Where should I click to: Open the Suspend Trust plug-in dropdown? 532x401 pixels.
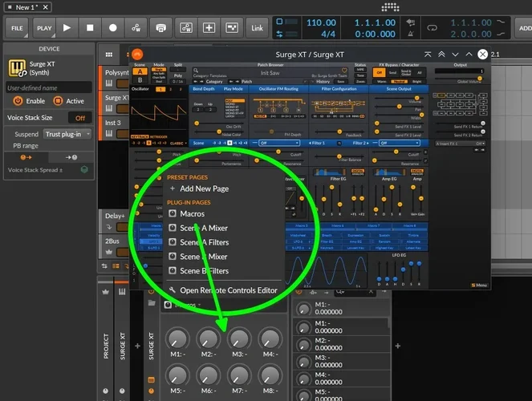coord(67,134)
